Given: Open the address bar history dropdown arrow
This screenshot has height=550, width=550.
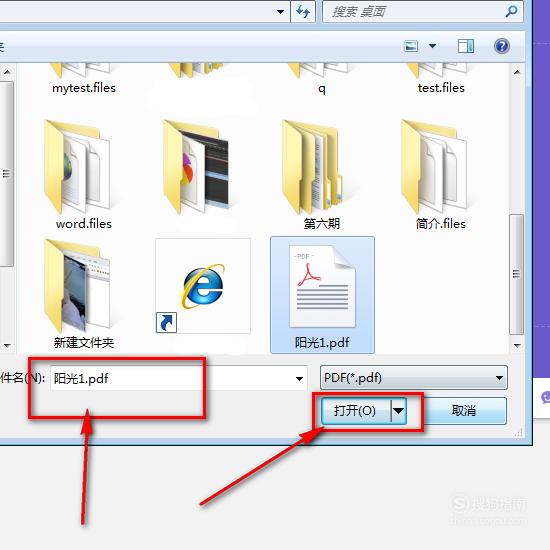Looking at the screenshot, I should 280,12.
